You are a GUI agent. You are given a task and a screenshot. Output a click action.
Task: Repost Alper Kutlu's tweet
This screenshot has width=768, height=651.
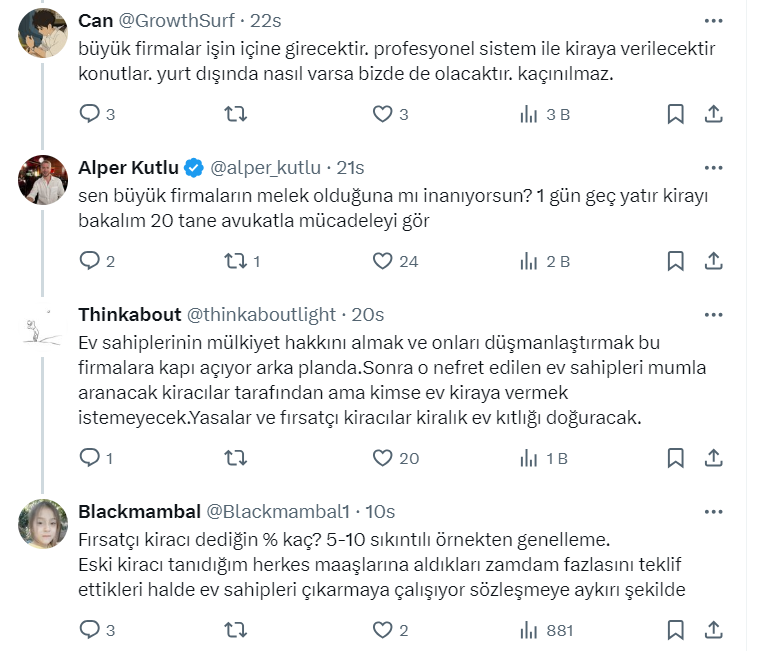(236, 261)
